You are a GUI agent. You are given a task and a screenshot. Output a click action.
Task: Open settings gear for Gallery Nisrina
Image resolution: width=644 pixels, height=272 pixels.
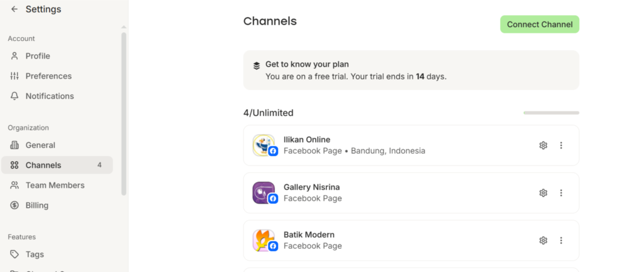(543, 193)
